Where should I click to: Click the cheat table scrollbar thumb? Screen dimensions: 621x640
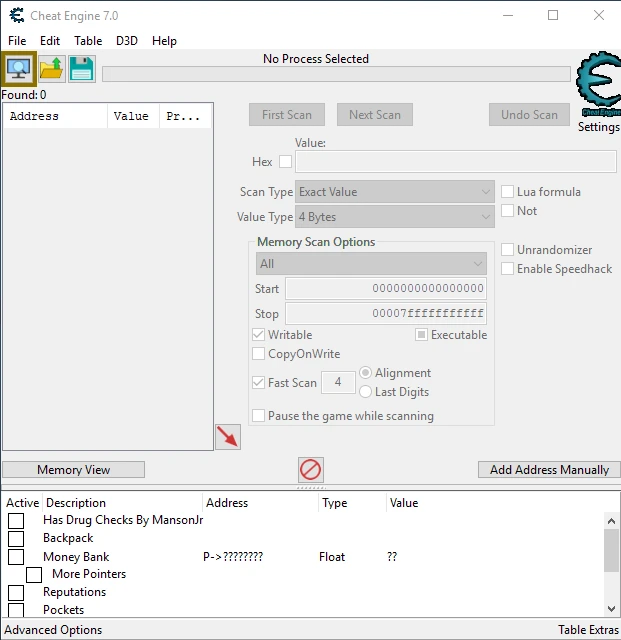(x=611, y=551)
